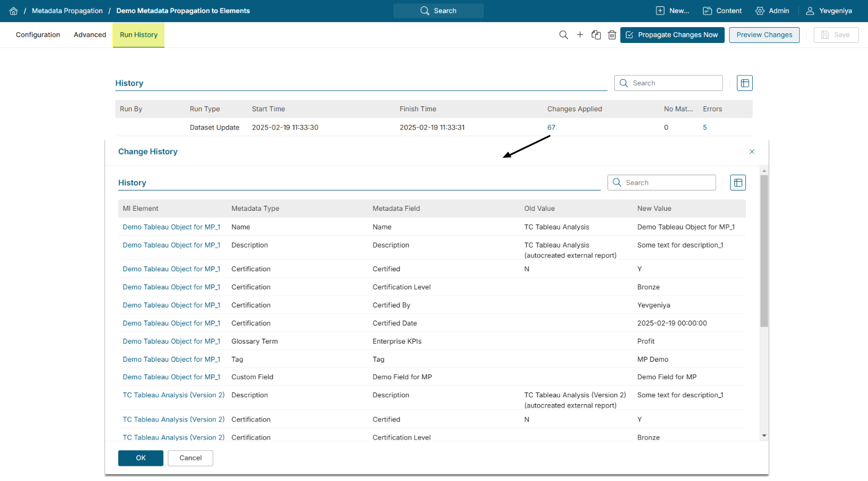Open TC Tableau Analysis (Version 2) Description row link

173,395
